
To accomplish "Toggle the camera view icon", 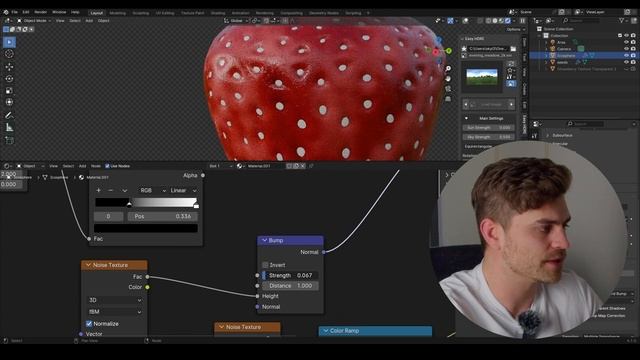I will point(448,89).
